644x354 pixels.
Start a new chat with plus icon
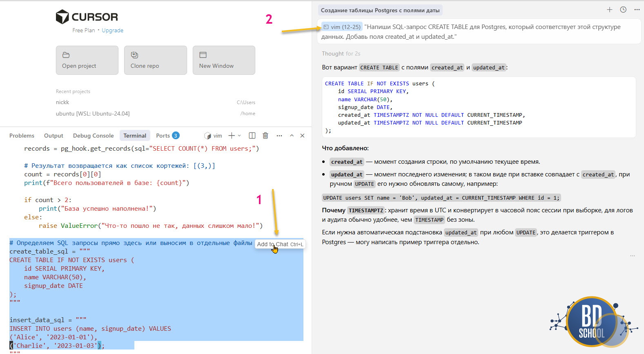click(x=609, y=10)
